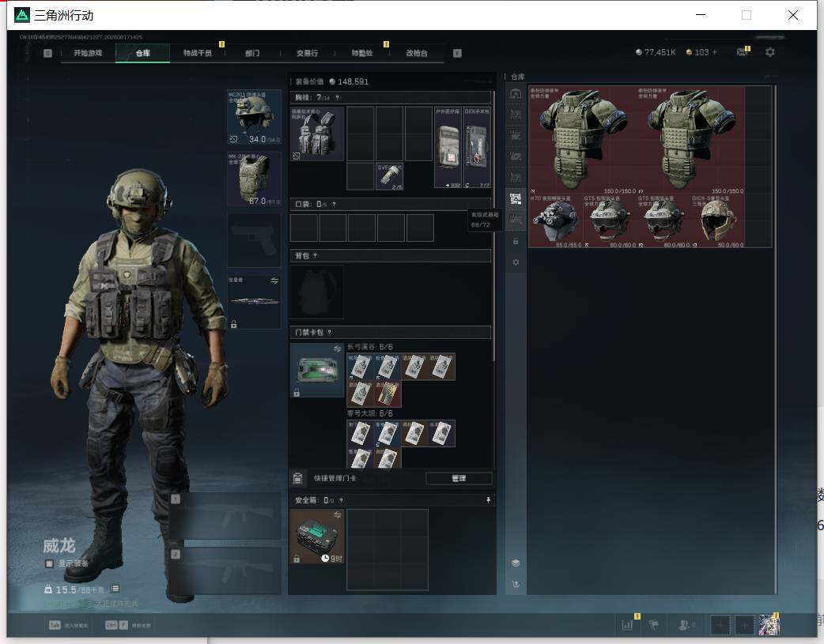The width and height of the screenshot is (824, 644).
Task: Open the first storage category helmet icon
Action: [x=516, y=94]
